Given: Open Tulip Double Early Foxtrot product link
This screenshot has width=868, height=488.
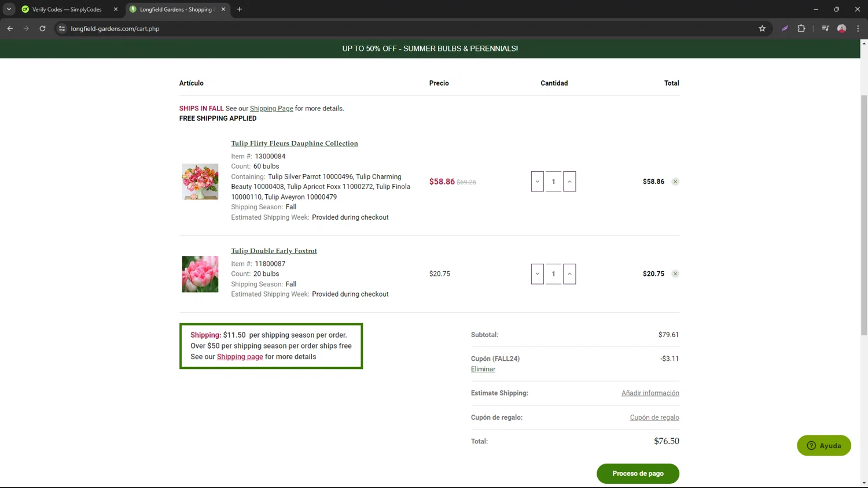Looking at the screenshot, I should tap(274, 251).
